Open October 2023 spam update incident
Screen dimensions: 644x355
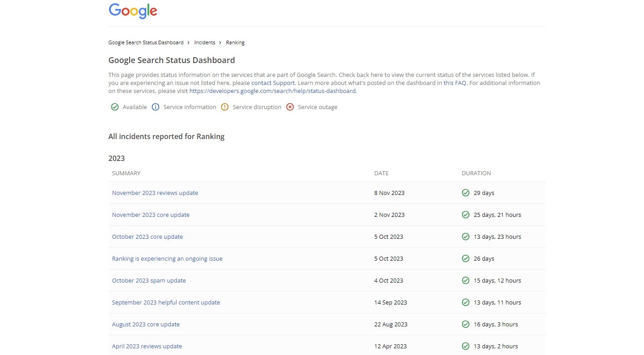pyautogui.click(x=149, y=280)
